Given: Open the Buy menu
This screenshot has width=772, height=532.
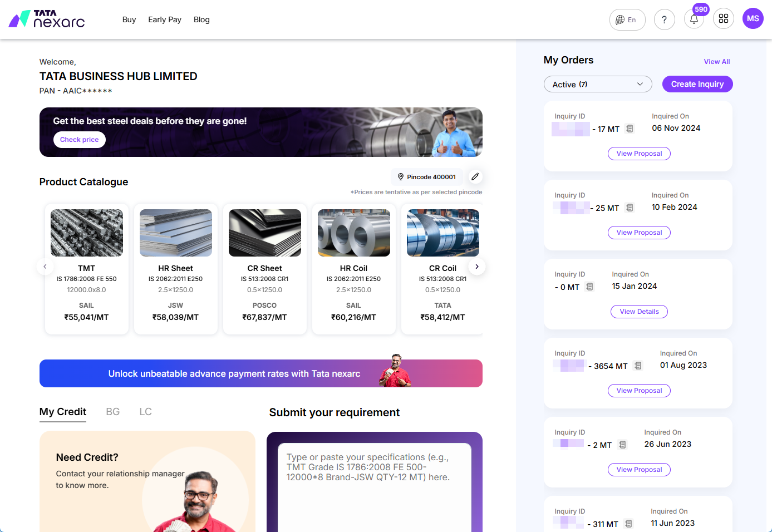Looking at the screenshot, I should pos(129,19).
